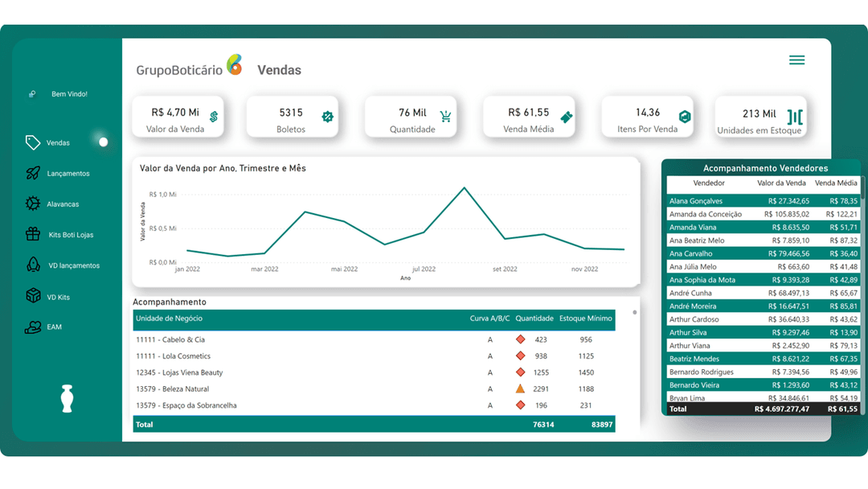
Task: Select the 11111 - Lola Cosmetics row
Action: [375, 356]
